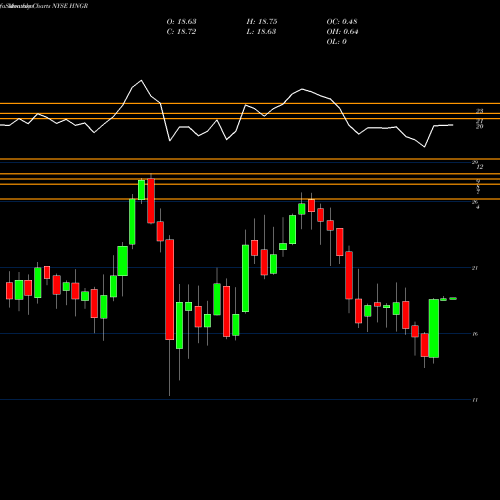This screenshot has width=500, height=500.
Task: Click the NYSE HNGR ticker title
Action: 70,6
